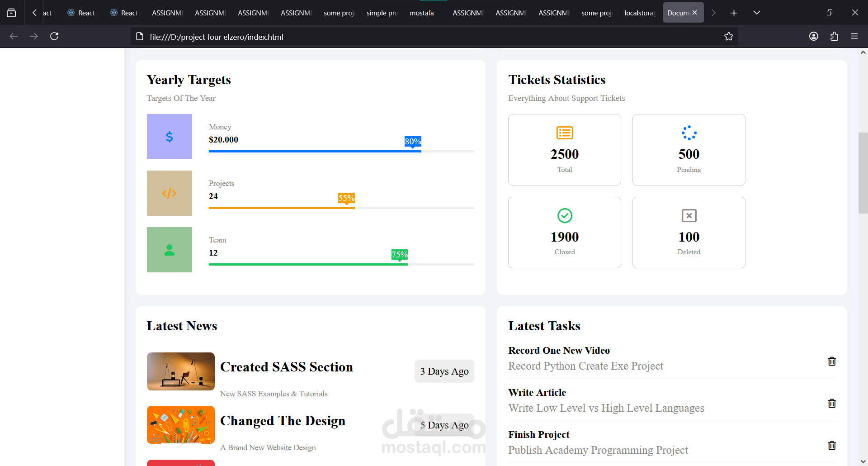Open the Changed The Design news thumbnail
Image resolution: width=868 pixels, height=466 pixels.
coord(181,425)
